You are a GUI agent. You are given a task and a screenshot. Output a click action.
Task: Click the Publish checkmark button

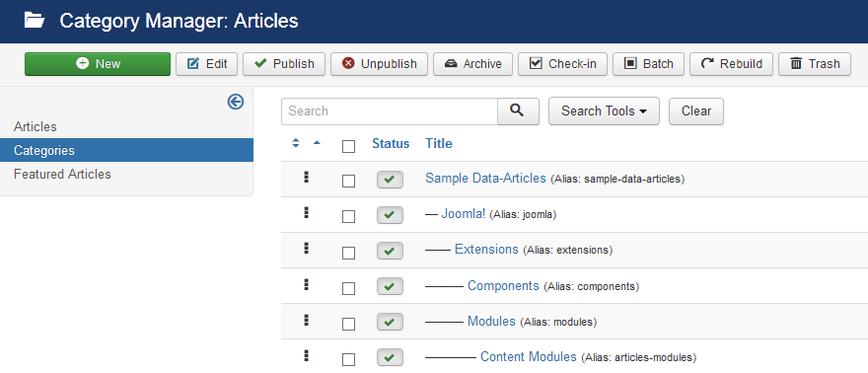pyautogui.click(x=284, y=64)
